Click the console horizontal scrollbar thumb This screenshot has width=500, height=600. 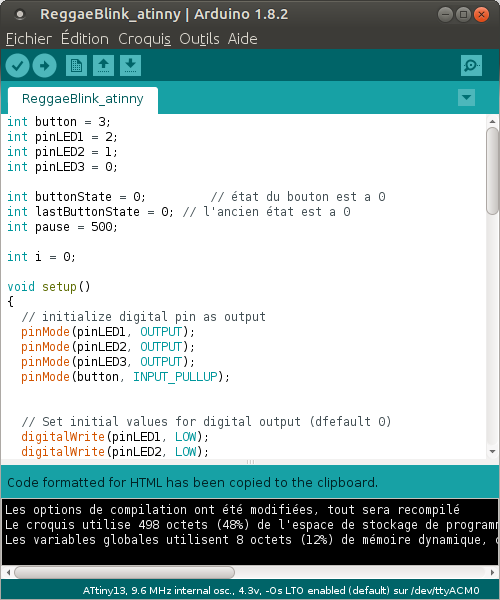tap(124, 572)
